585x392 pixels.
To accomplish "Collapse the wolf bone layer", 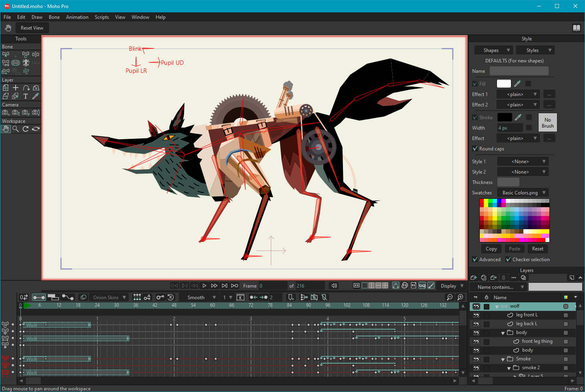I will (x=497, y=306).
